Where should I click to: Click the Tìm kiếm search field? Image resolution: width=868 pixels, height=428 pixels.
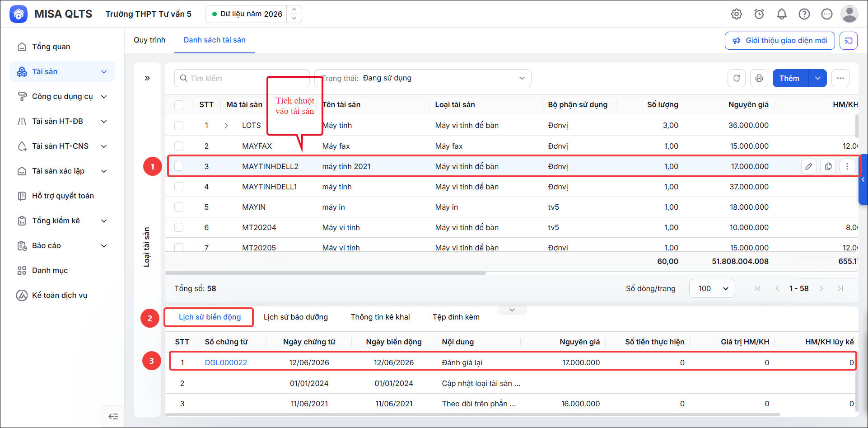pyautogui.click(x=242, y=78)
